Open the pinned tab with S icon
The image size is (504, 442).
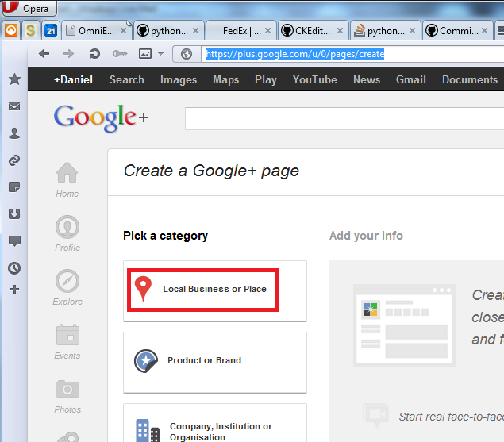(30, 31)
